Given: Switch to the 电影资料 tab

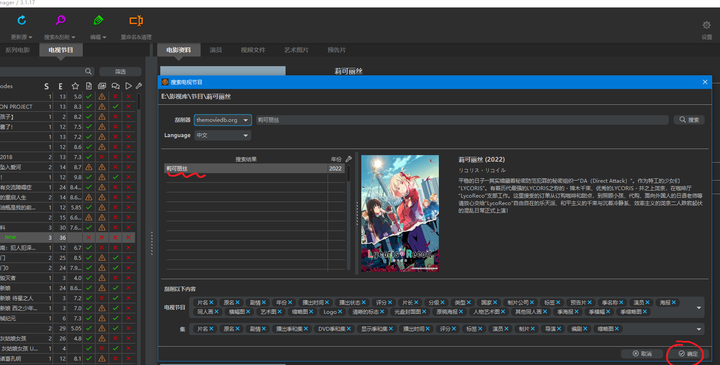Looking at the screenshot, I should pyautogui.click(x=179, y=50).
